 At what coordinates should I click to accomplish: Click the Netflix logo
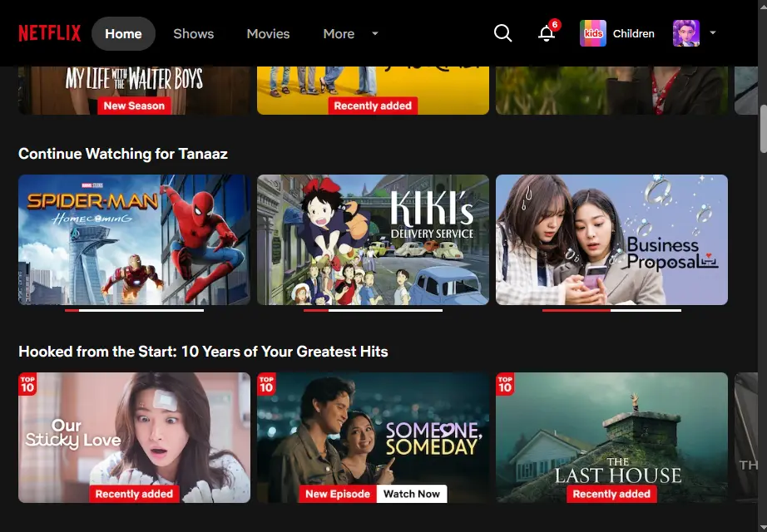point(49,33)
